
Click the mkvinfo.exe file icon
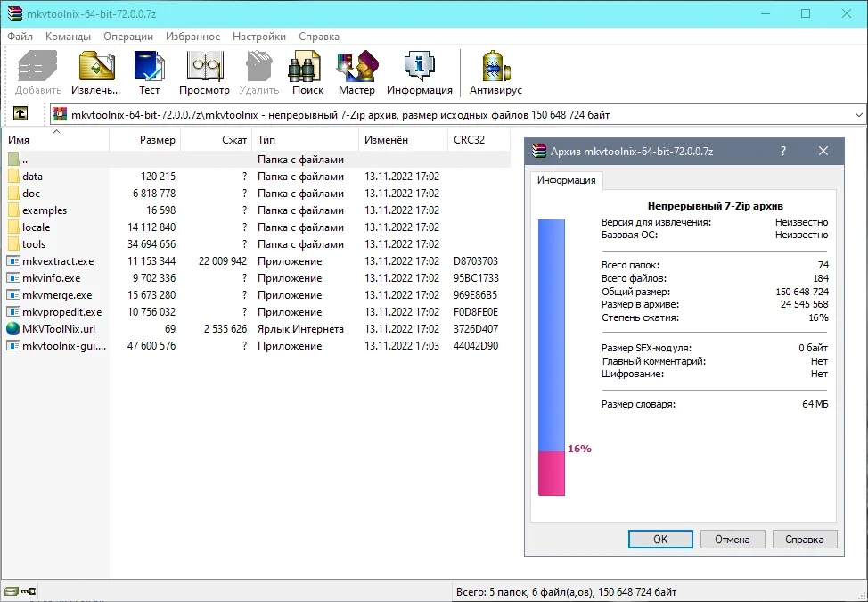[13, 278]
